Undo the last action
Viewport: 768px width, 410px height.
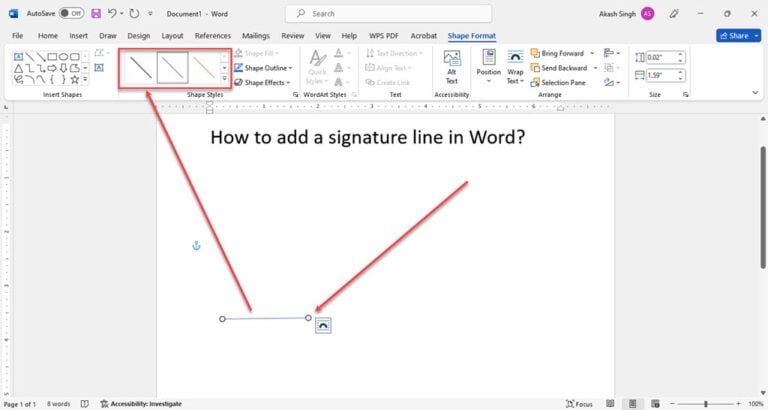(x=112, y=14)
